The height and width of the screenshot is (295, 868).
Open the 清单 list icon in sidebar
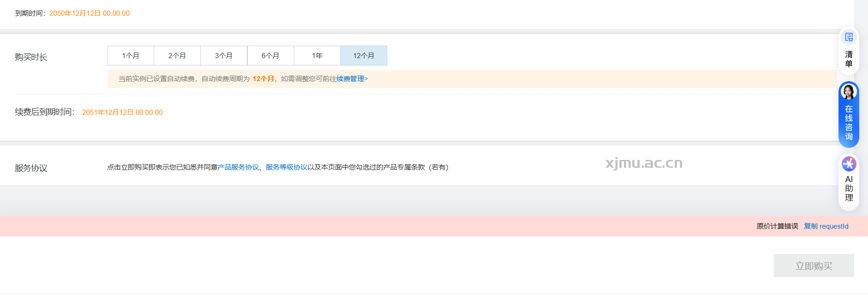[849, 38]
